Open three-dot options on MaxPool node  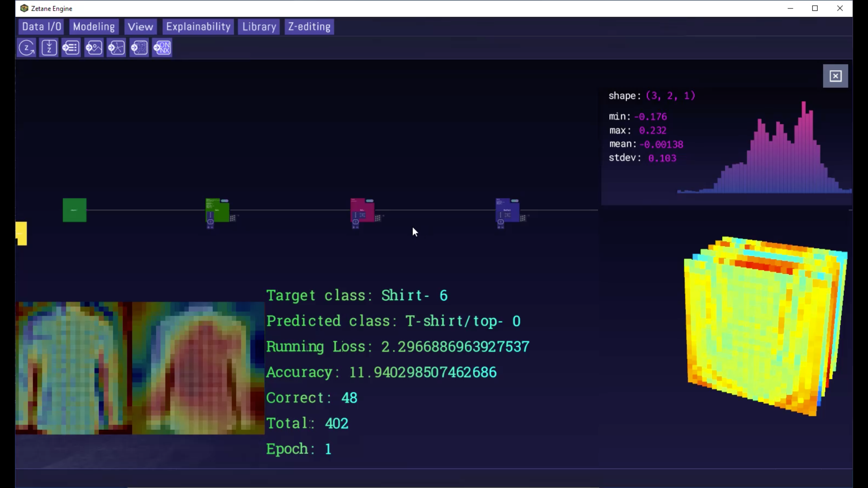[500, 215]
